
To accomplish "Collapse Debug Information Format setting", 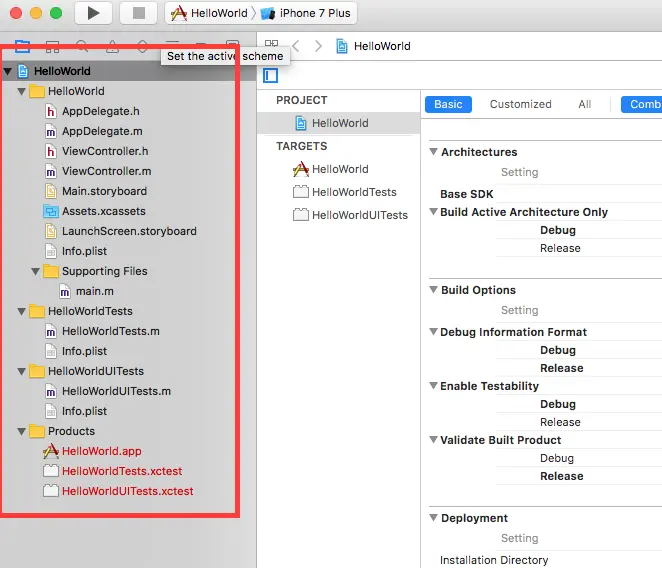I will [433, 332].
